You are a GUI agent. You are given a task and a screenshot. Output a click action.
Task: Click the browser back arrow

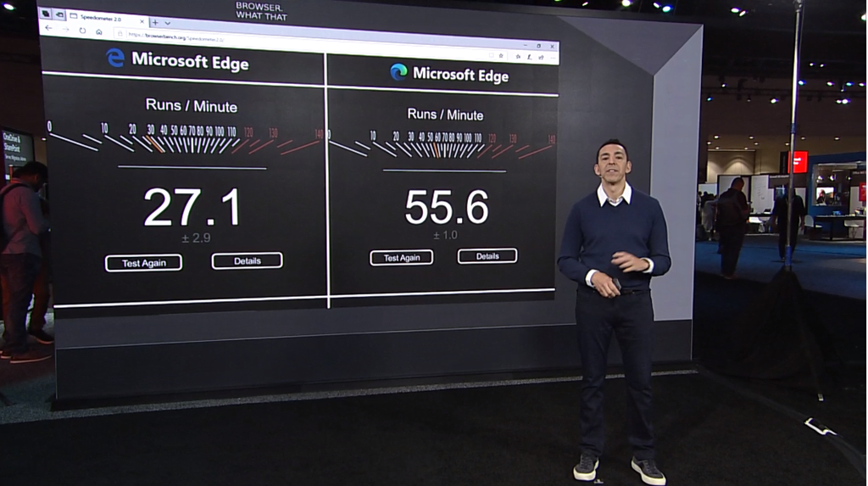pos(48,28)
